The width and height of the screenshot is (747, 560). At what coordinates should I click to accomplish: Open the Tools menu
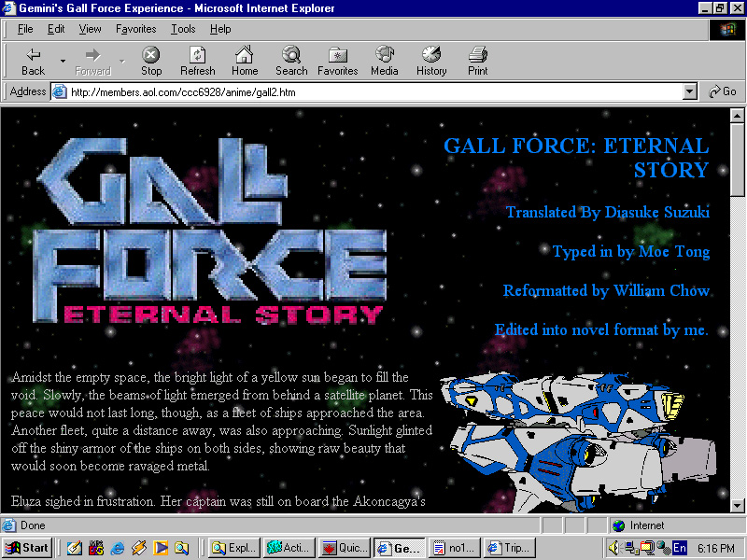[183, 29]
